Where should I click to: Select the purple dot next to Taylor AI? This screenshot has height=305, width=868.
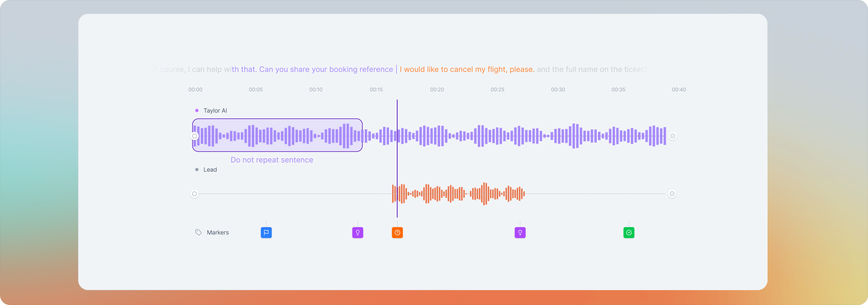(197, 110)
